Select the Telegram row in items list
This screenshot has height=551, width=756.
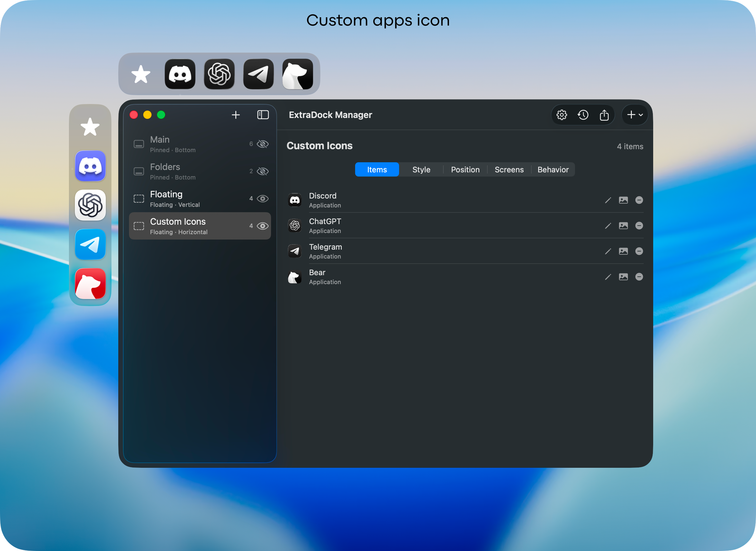[465, 251]
